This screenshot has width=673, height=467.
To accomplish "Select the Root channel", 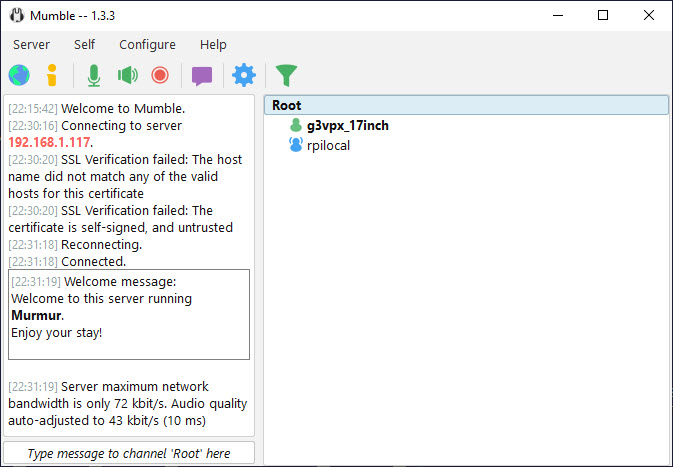I will [466, 105].
